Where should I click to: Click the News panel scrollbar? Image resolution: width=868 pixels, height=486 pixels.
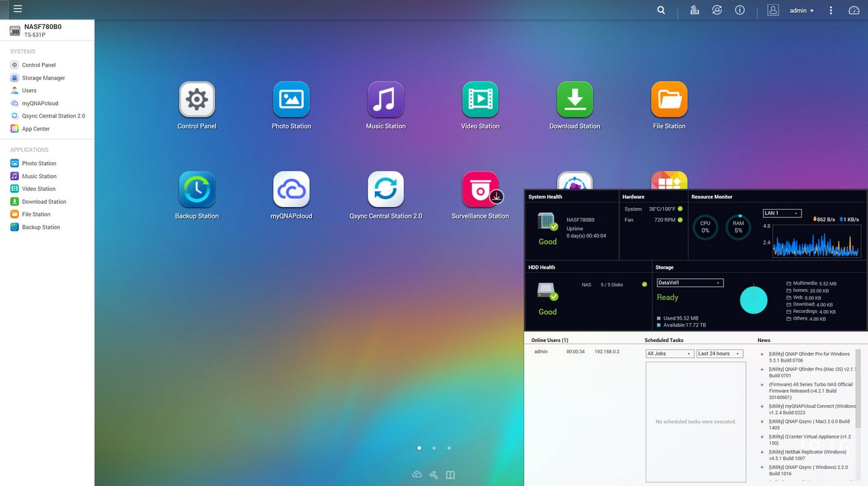858,388
